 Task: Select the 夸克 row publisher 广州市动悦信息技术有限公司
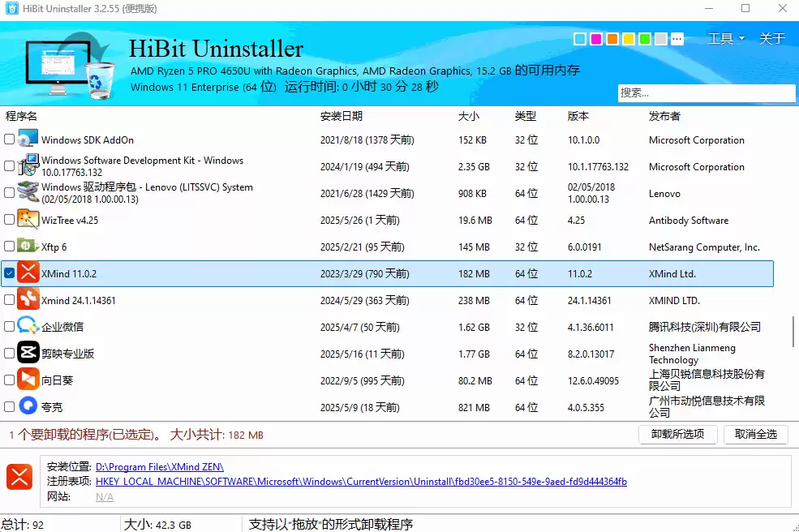pyautogui.click(x=707, y=406)
